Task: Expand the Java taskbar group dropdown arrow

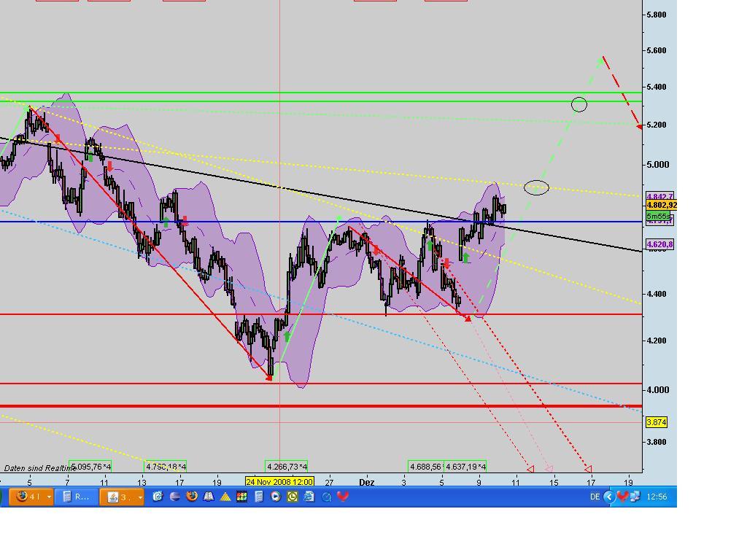Action: pyautogui.click(x=140, y=497)
